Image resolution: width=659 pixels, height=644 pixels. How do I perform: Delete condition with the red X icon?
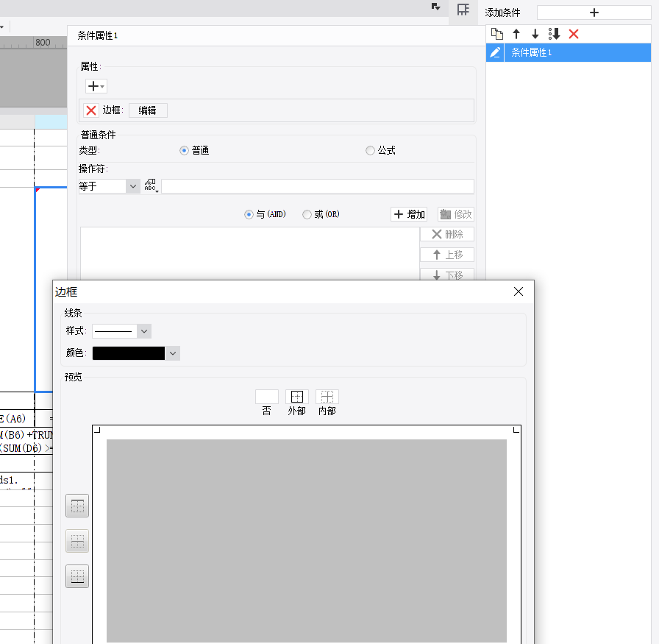coord(573,34)
